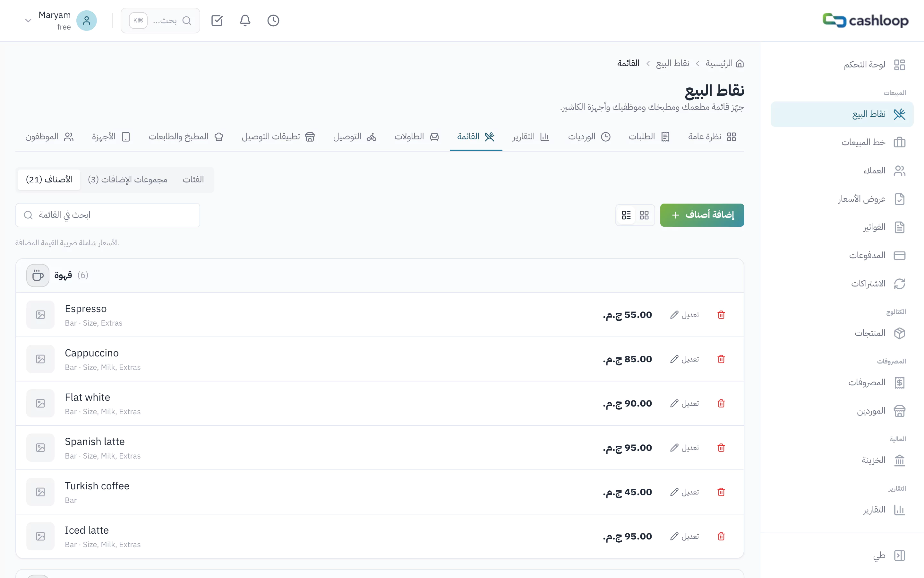The height and width of the screenshot is (578, 924).
Task: Open the الورديات shifts tab
Action: 589,137
